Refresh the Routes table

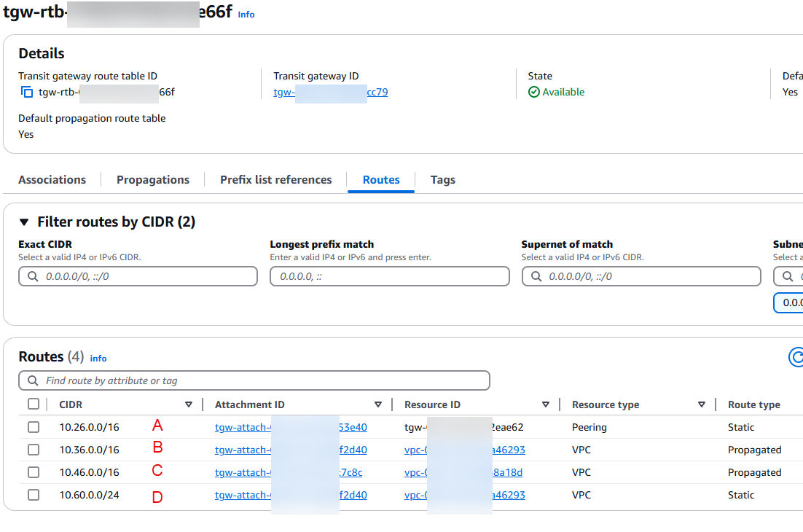click(796, 356)
